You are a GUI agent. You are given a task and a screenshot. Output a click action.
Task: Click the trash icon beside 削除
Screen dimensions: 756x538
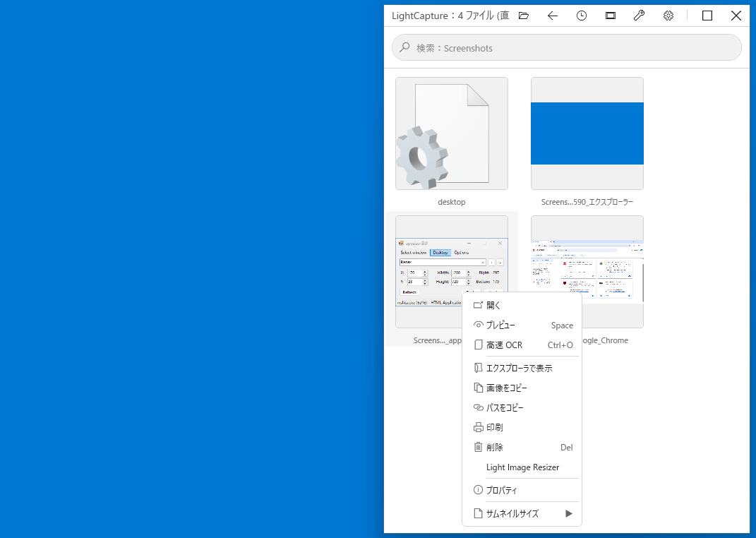click(478, 447)
